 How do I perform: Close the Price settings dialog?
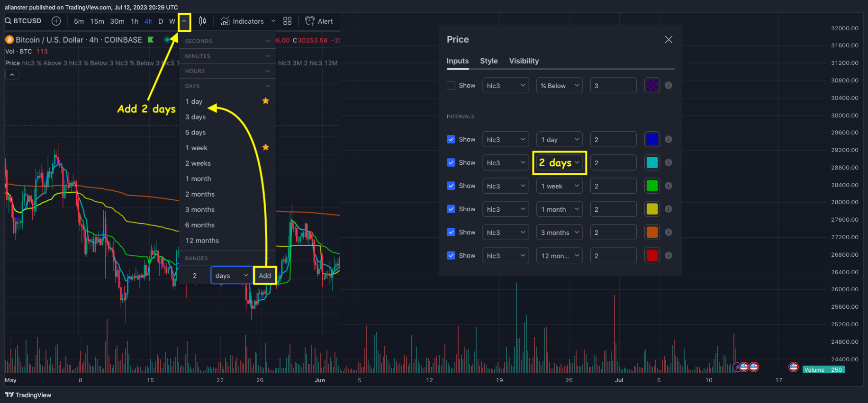(x=668, y=39)
